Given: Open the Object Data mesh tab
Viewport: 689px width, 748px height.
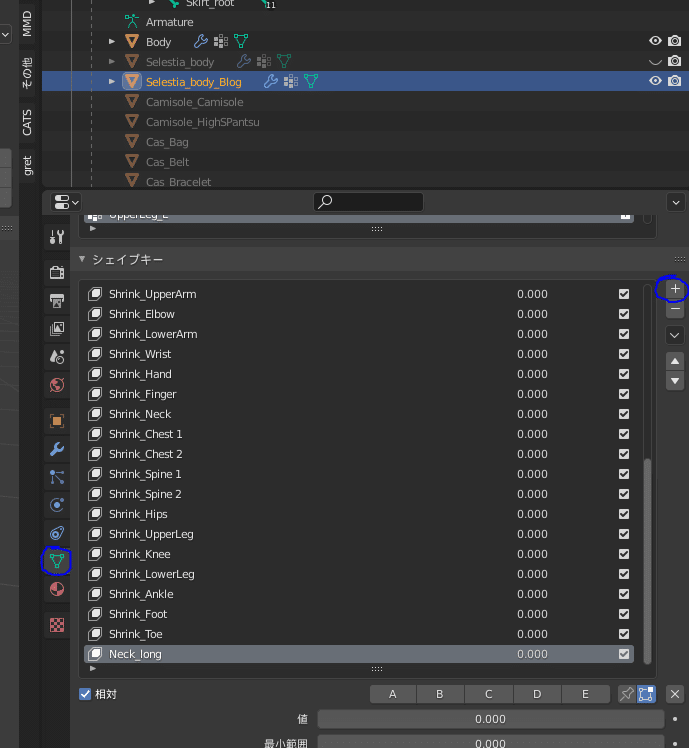Looking at the screenshot, I should pyautogui.click(x=57, y=561).
